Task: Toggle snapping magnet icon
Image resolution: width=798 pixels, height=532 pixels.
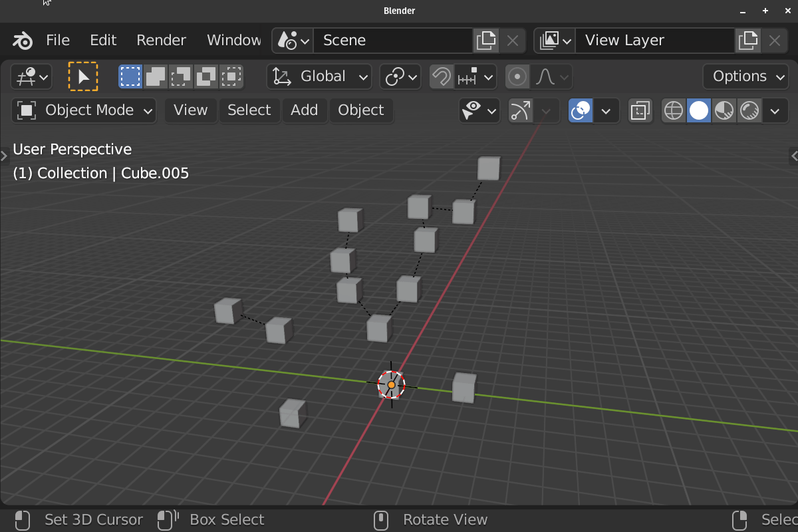Action: click(442, 76)
